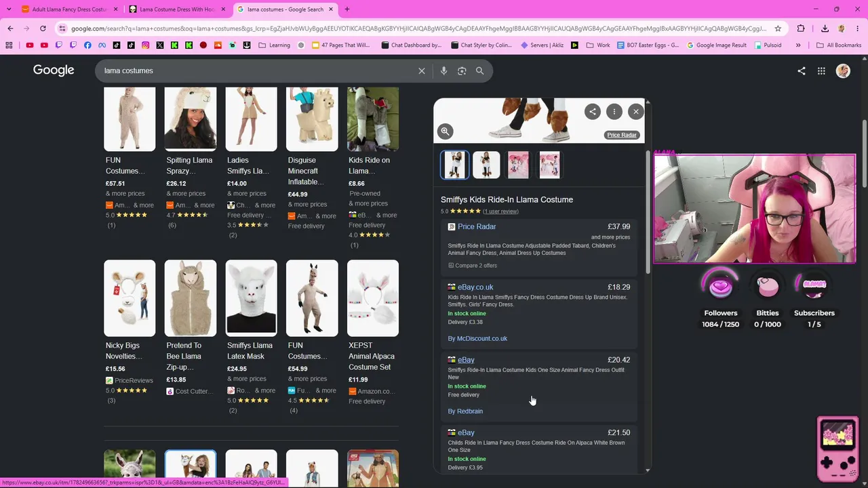Click the Price Radar image credit label
This screenshot has width=868, height=488.
click(x=622, y=135)
